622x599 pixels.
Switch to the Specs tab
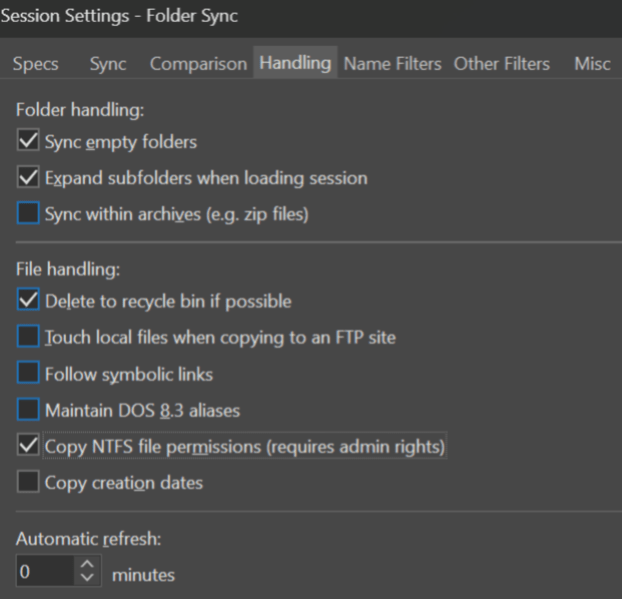click(x=35, y=64)
